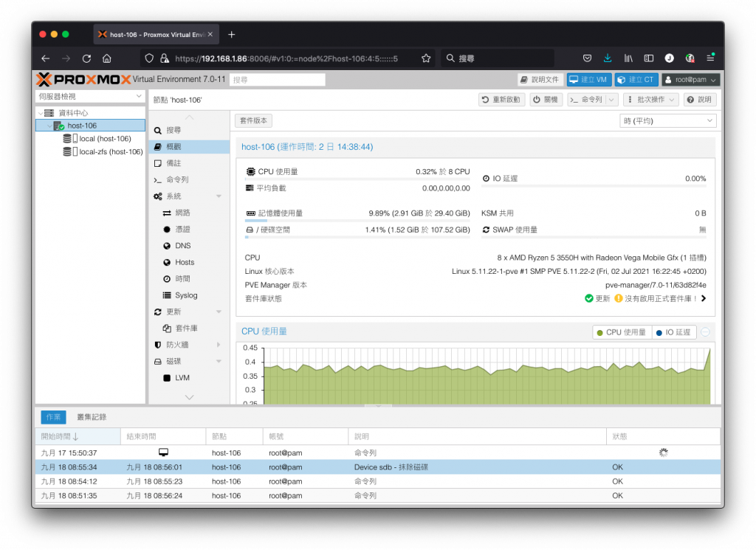Open the Pocket save icon
Screen dimensions: 756x550
click(x=587, y=58)
